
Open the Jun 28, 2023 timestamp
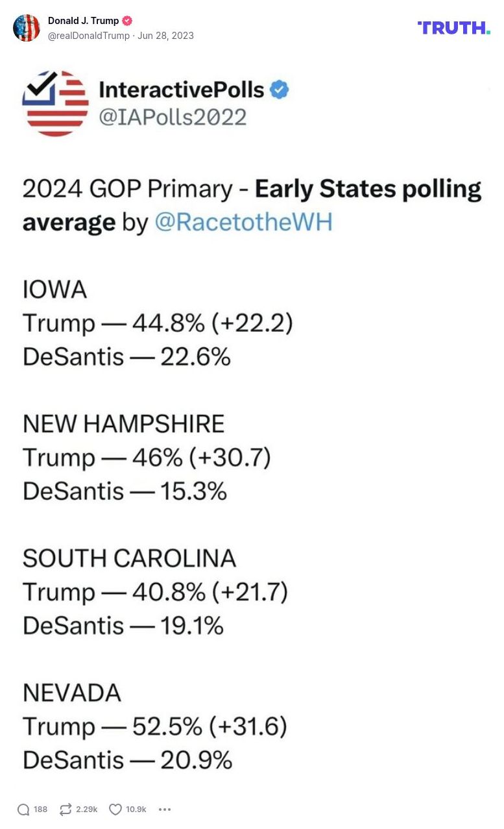(x=165, y=36)
